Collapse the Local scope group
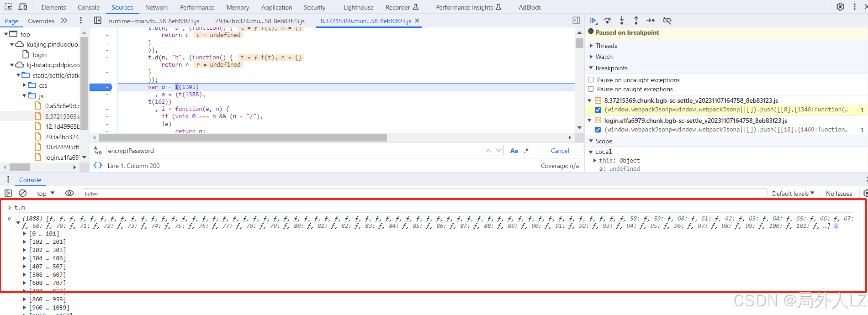Viewport: 868px width, 315px height. click(x=591, y=152)
